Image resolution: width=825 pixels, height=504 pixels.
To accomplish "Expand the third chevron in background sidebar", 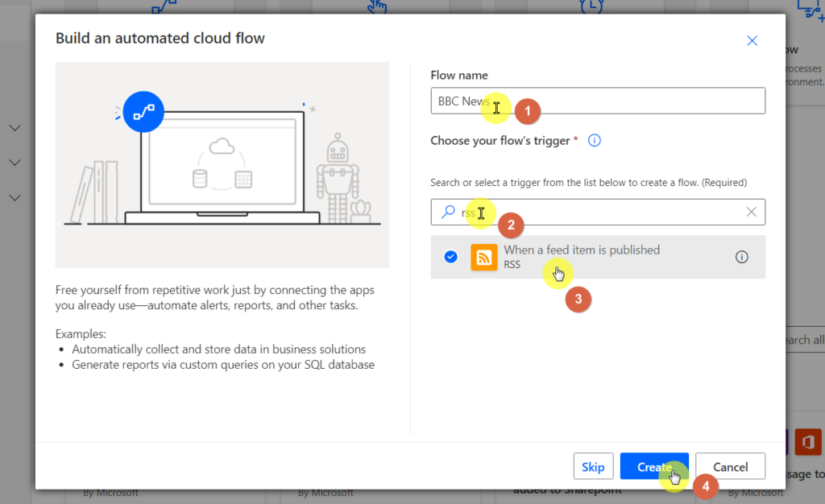I will 15,197.
